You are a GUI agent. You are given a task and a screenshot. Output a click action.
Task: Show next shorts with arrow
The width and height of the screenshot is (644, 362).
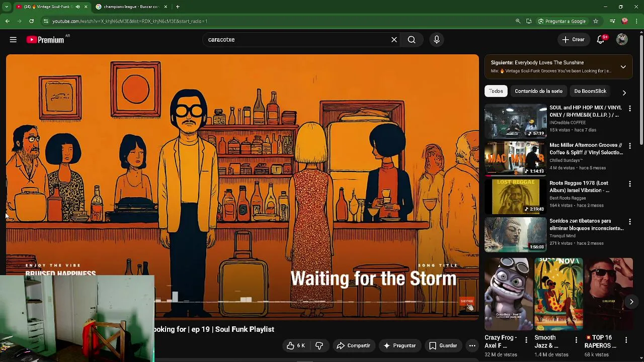(x=631, y=302)
